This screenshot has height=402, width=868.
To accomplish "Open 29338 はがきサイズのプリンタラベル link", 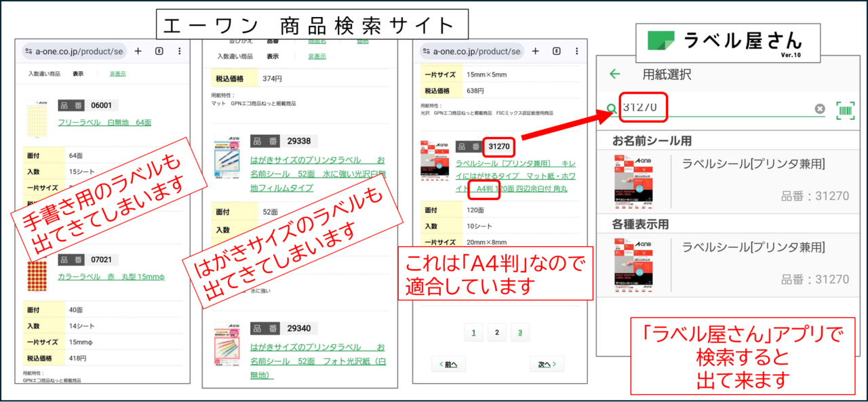I will pos(317,174).
